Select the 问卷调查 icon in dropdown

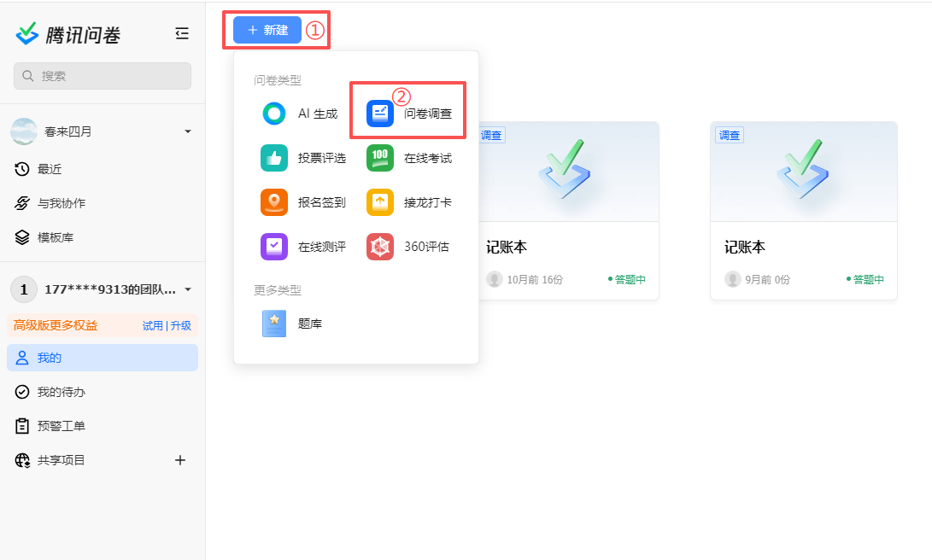click(380, 114)
